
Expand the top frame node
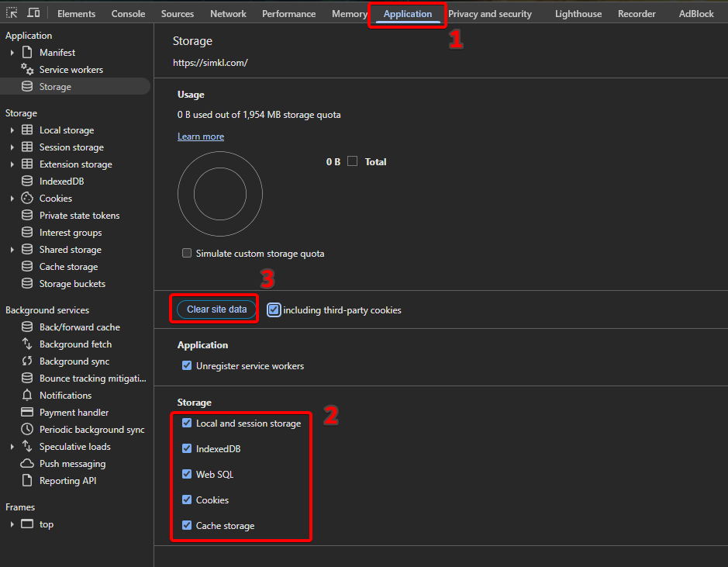pos(12,524)
